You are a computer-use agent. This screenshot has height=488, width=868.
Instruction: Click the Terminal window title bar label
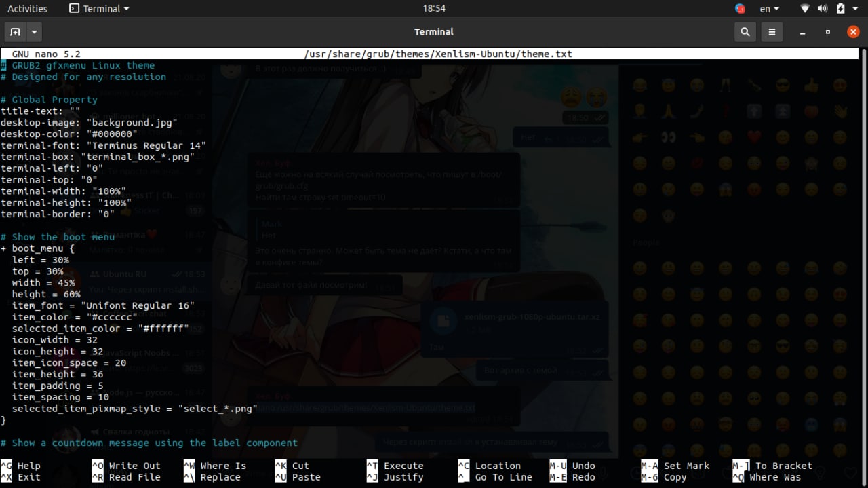(x=434, y=32)
